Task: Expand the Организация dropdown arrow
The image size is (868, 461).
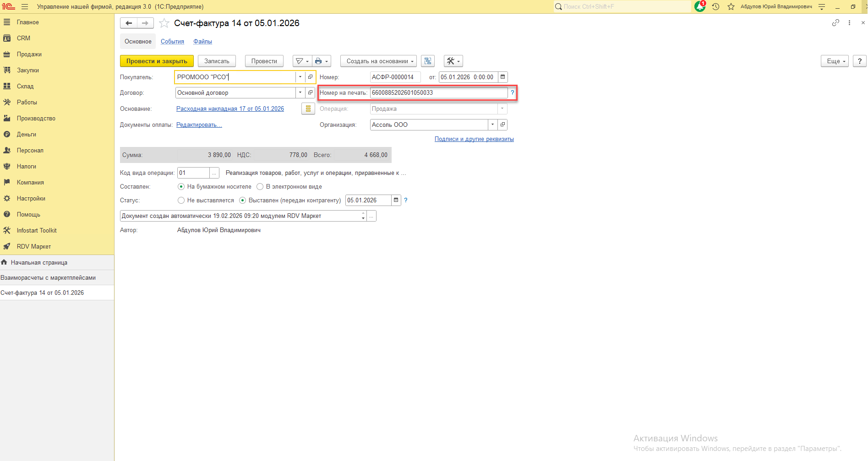Action: [x=492, y=125]
